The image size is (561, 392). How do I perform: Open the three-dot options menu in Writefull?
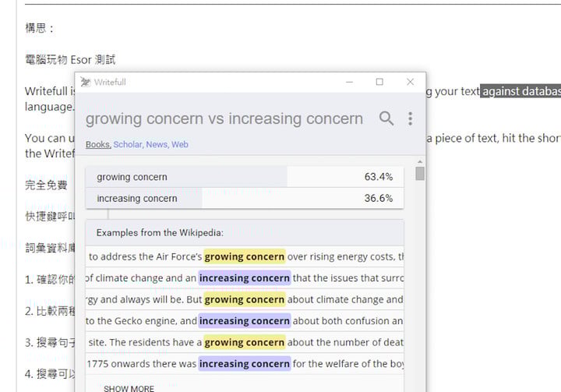(x=411, y=118)
